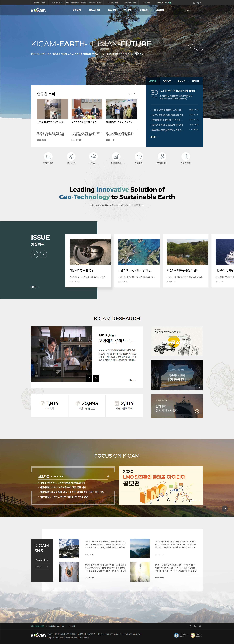This screenshot has width=234, height=644.
Task: Play the KIGAM TV video
Action: click(x=197, y=412)
